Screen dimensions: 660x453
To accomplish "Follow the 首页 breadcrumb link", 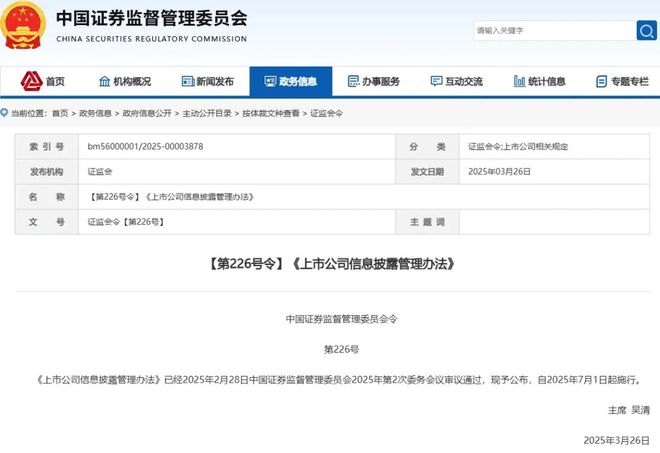I will coord(60,113).
